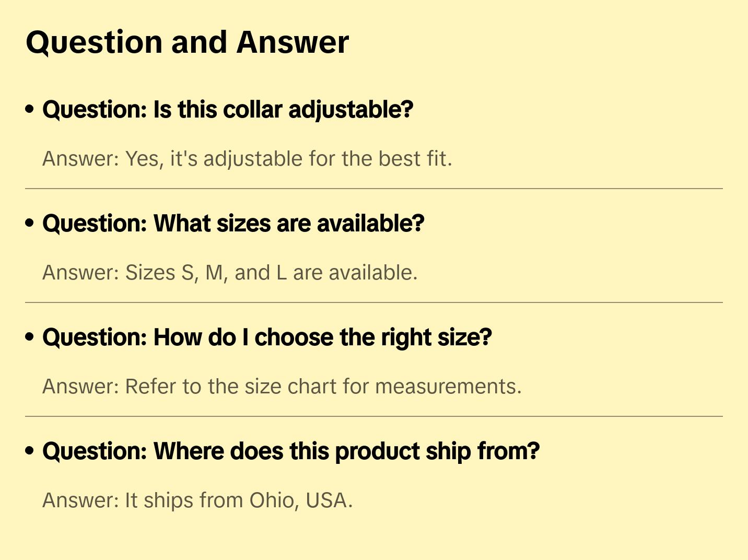Click the answer listing sizes S, M, and L
Image resolution: width=748 pixels, height=560 pixels.
pos(230,273)
